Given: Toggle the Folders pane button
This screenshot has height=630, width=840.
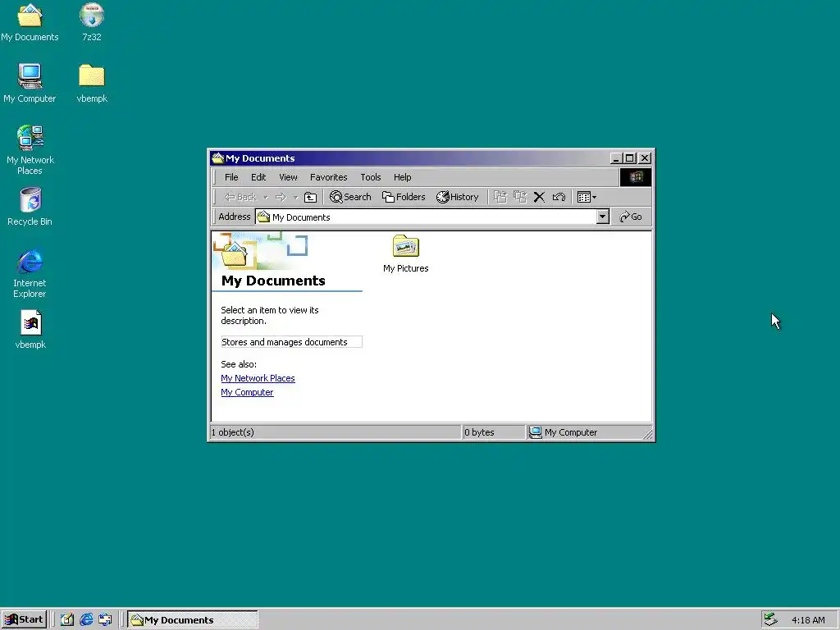Looking at the screenshot, I should tap(404, 197).
